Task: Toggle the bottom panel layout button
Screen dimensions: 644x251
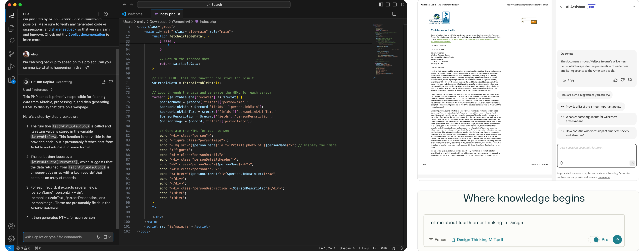Action: [x=388, y=5]
